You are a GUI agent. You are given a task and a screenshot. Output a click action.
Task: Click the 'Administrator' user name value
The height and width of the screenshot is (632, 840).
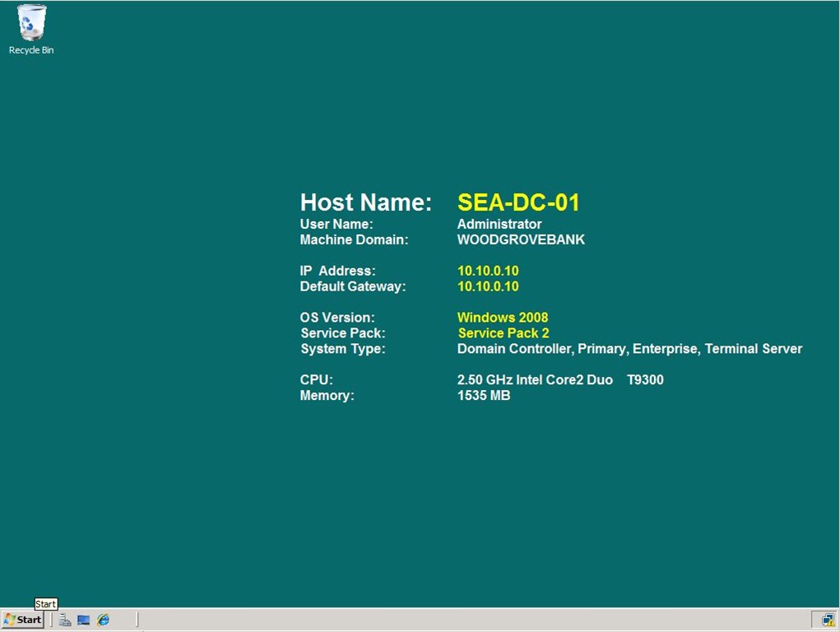tap(499, 224)
